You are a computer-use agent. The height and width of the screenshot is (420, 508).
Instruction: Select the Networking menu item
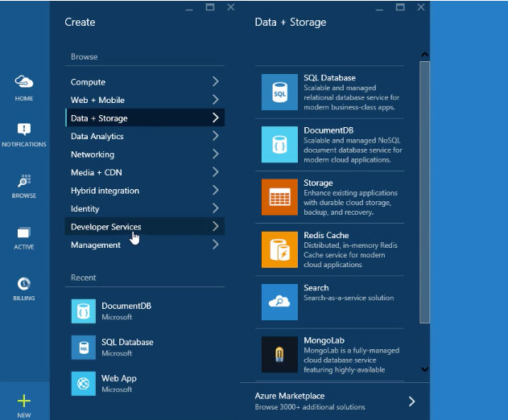point(144,154)
